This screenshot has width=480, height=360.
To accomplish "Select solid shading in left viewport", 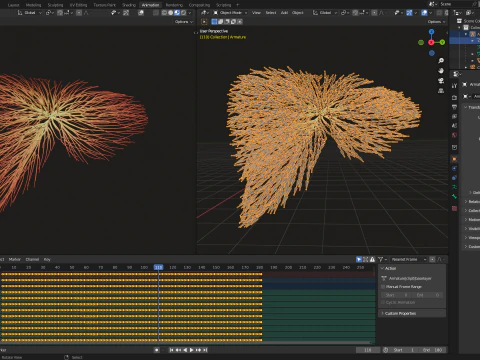I will click(x=171, y=13).
